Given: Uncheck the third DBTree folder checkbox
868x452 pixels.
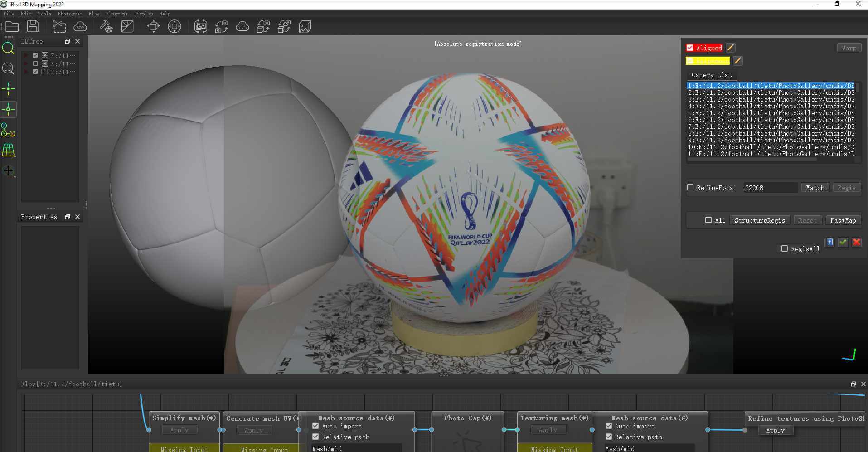Looking at the screenshot, I should tap(35, 72).
